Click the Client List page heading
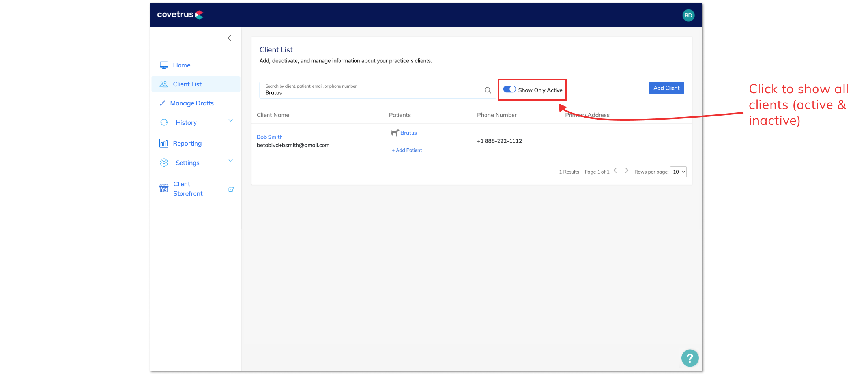This screenshot has width=868, height=378. coord(276,50)
